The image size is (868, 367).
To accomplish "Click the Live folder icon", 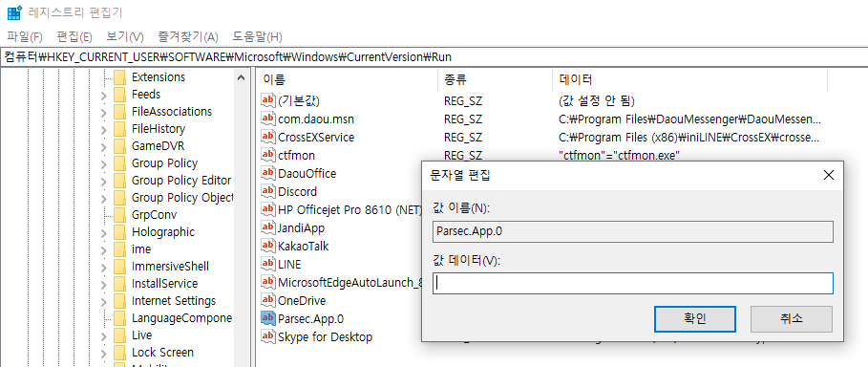I will (119, 335).
